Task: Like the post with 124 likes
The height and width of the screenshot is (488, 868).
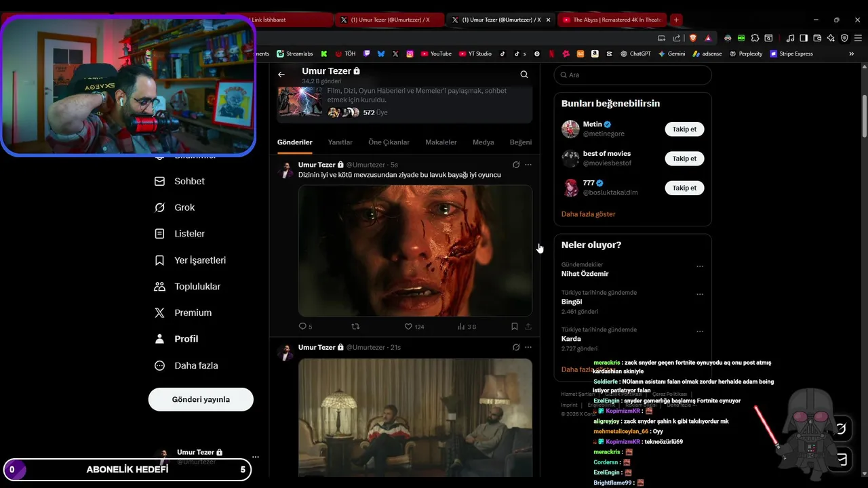Action: pyautogui.click(x=414, y=327)
